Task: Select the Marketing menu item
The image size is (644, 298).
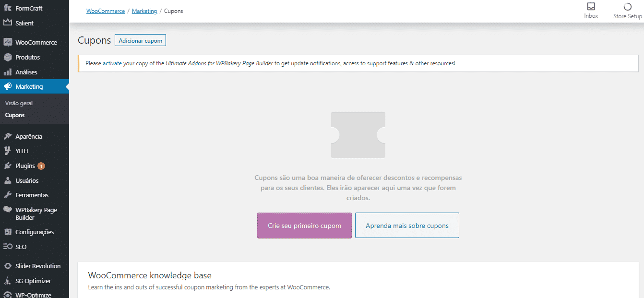Action: (x=35, y=87)
